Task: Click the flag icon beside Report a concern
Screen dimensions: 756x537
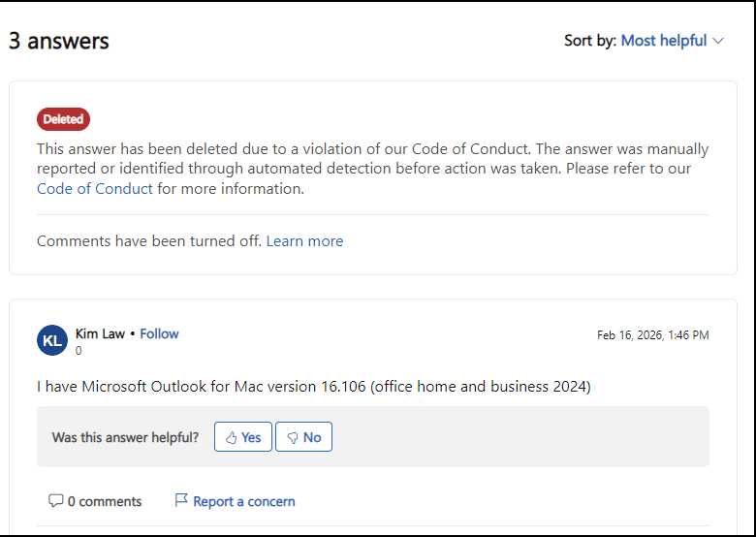Action: [x=181, y=500]
